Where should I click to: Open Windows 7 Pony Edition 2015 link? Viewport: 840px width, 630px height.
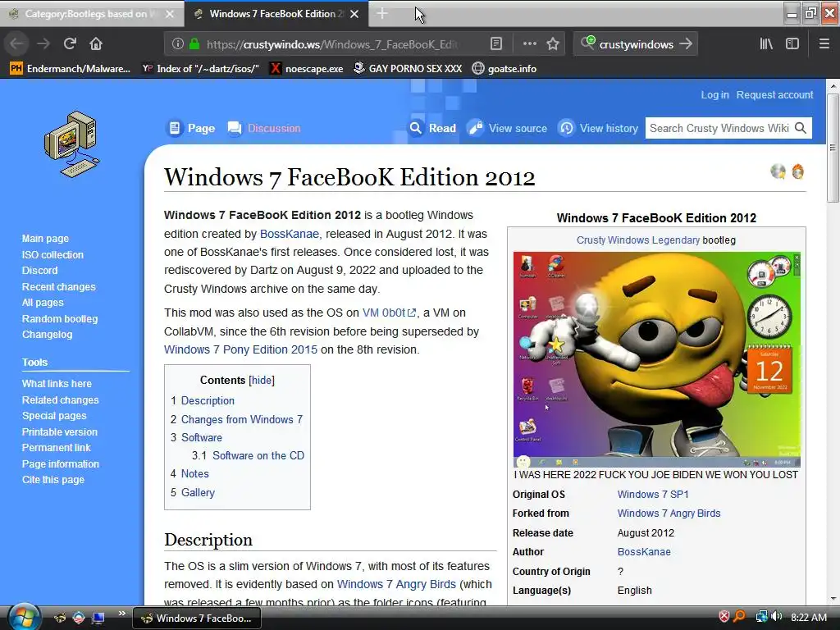(240, 349)
